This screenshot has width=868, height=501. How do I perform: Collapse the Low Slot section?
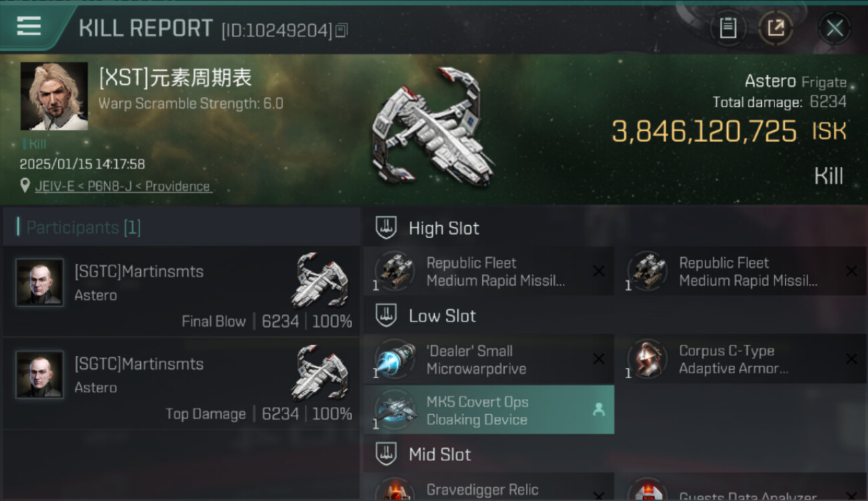(387, 315)
